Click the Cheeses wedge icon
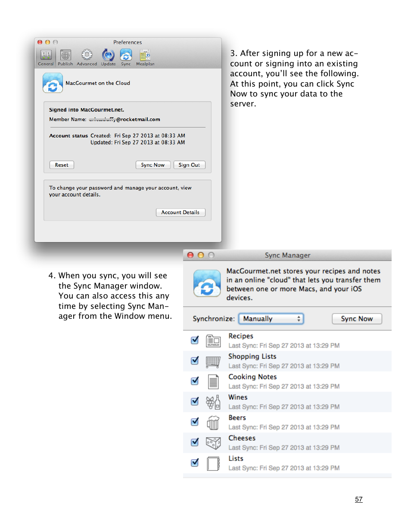Screen dimensions: 411x532 coord(213,443)
